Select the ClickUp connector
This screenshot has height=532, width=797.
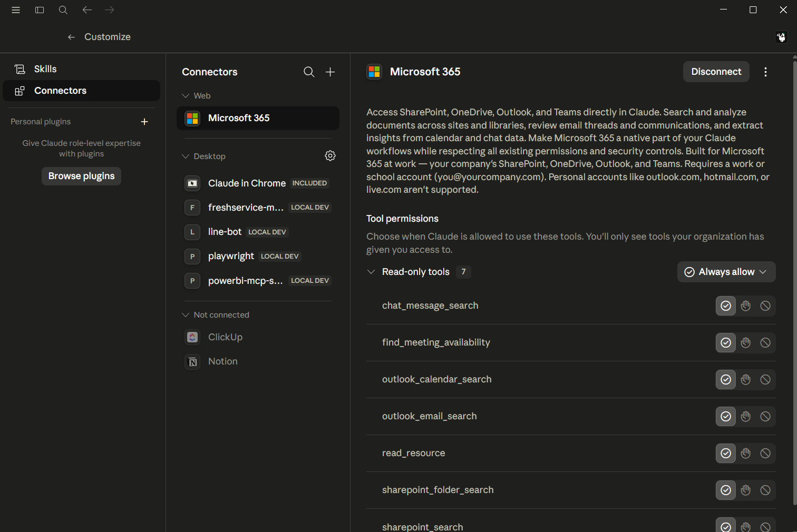(x=258, y=337)
